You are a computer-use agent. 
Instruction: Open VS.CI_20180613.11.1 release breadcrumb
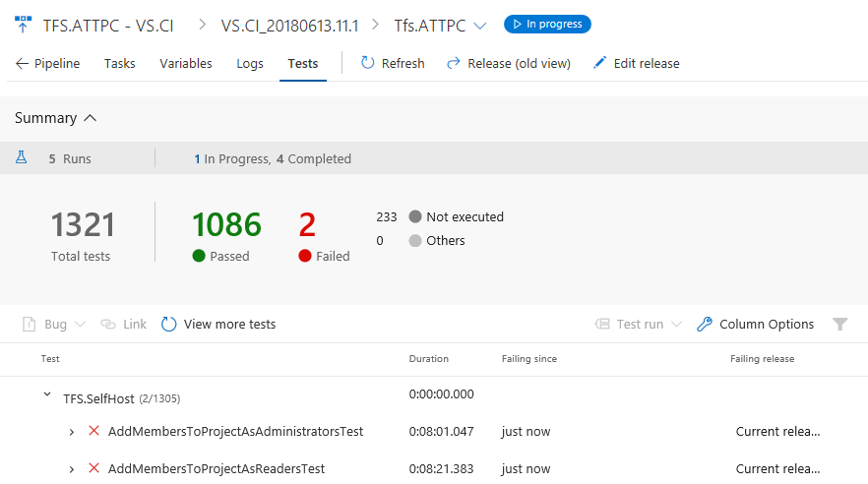(x=289, y=26)
